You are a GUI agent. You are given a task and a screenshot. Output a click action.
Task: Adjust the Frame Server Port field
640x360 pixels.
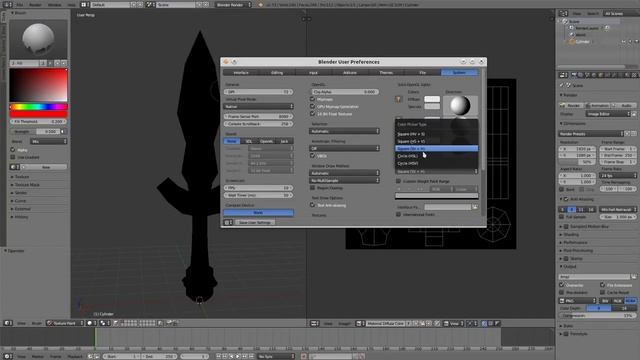click(x=258, y=116)
